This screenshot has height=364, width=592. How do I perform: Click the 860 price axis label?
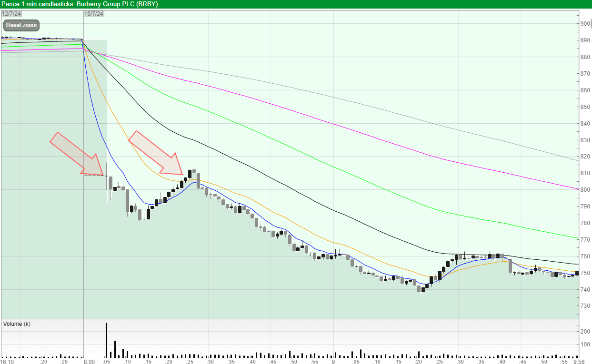coord(585,90)
